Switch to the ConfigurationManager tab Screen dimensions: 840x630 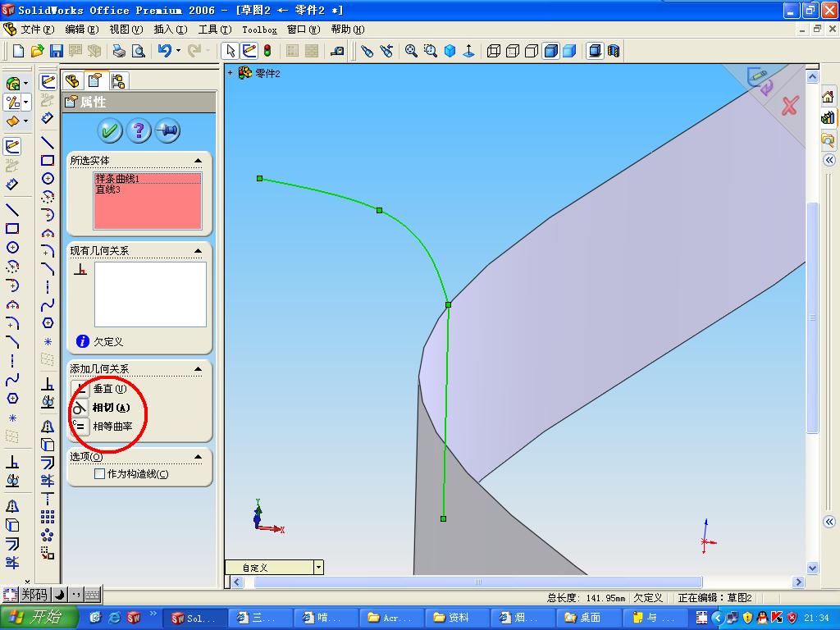(118, 81)
